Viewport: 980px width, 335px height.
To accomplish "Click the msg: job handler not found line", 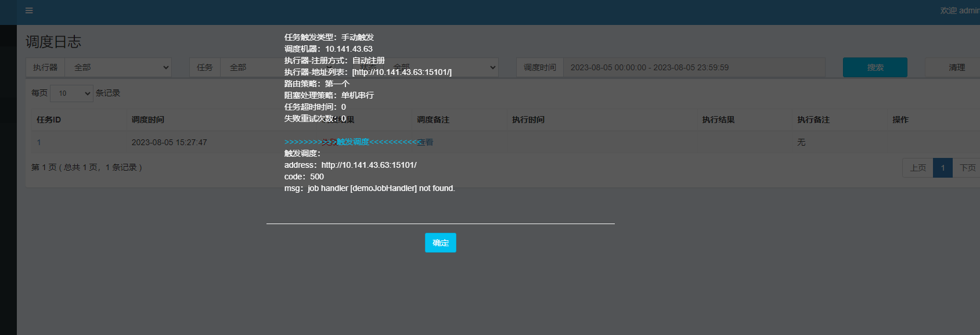I will [370, 188].
